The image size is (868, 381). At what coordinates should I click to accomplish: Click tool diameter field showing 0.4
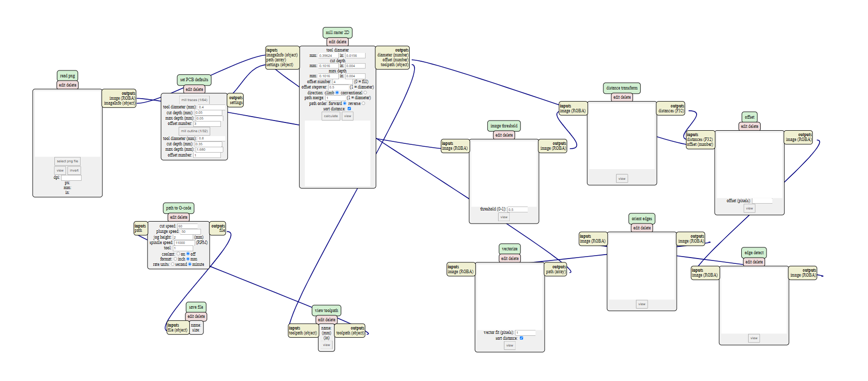pos(212,107)
